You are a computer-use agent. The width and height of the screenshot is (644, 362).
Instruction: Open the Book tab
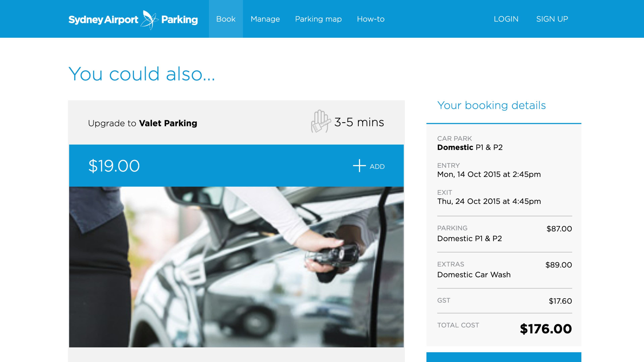click(x=226, y=19)
